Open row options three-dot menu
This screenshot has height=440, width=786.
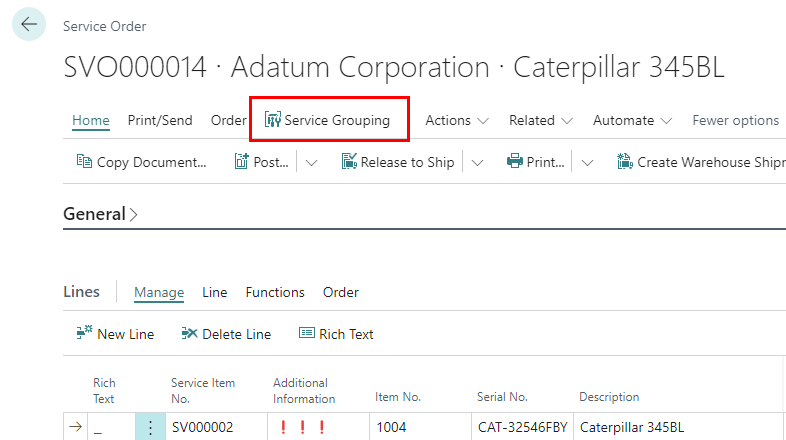[x=151, y=427]
